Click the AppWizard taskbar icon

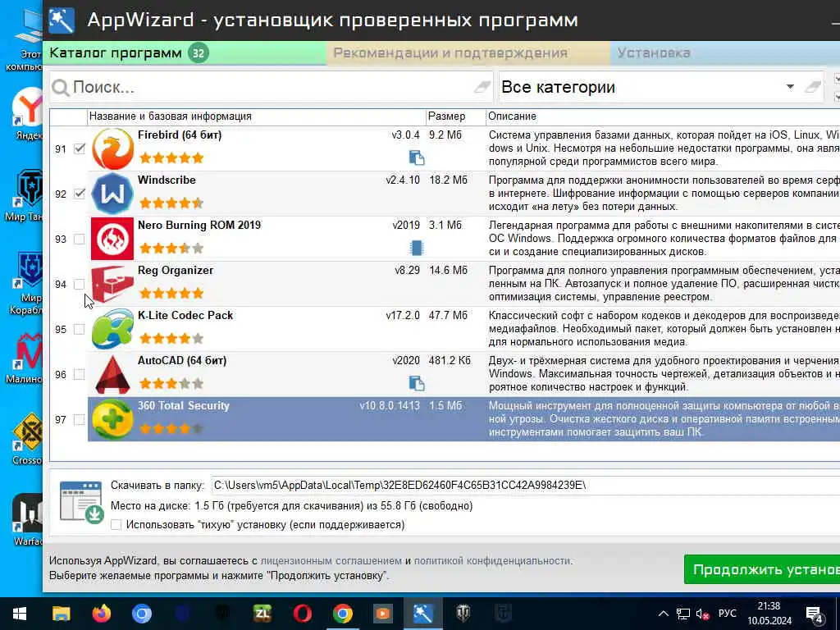422,614
